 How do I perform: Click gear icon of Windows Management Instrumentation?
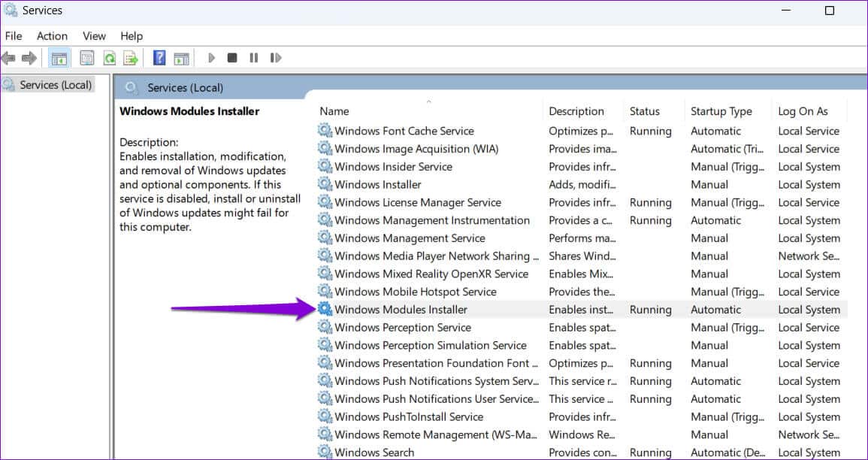[x=325, y=220]
